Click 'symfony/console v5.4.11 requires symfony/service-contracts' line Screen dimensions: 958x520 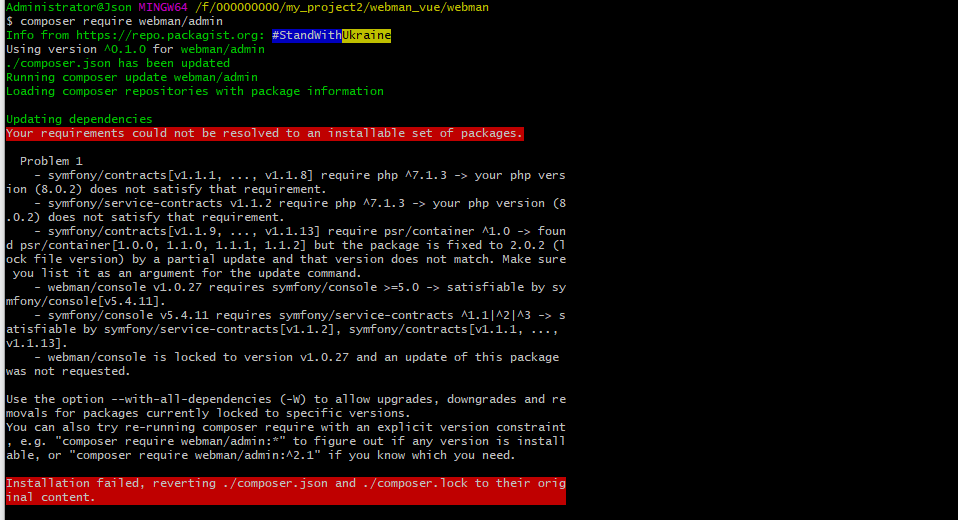coord(300,315)
